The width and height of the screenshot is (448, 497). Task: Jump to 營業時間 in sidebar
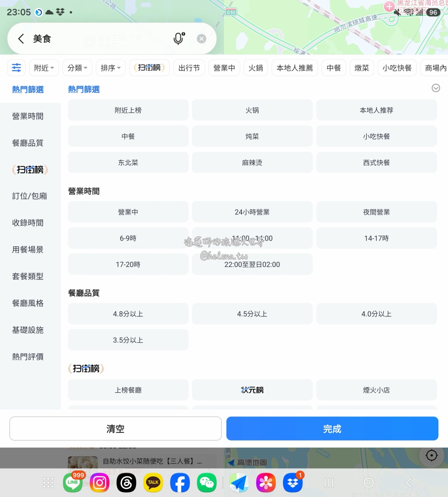click(x=28, y=116)
